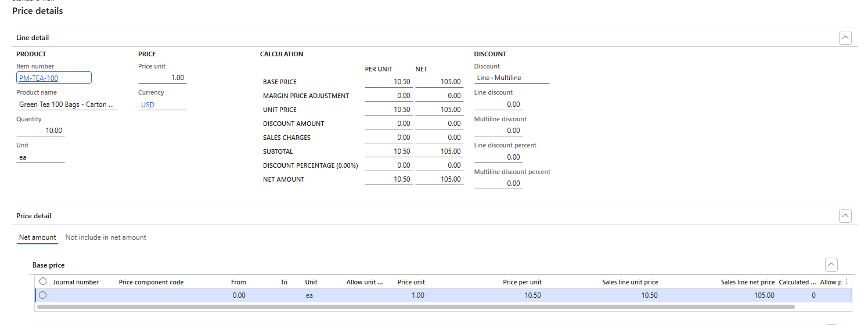Viewport: 868px width, 325px height.
Task: Click Discount percentage (0.00%) label
Action: pyautogui.click(x=311, y=165)
